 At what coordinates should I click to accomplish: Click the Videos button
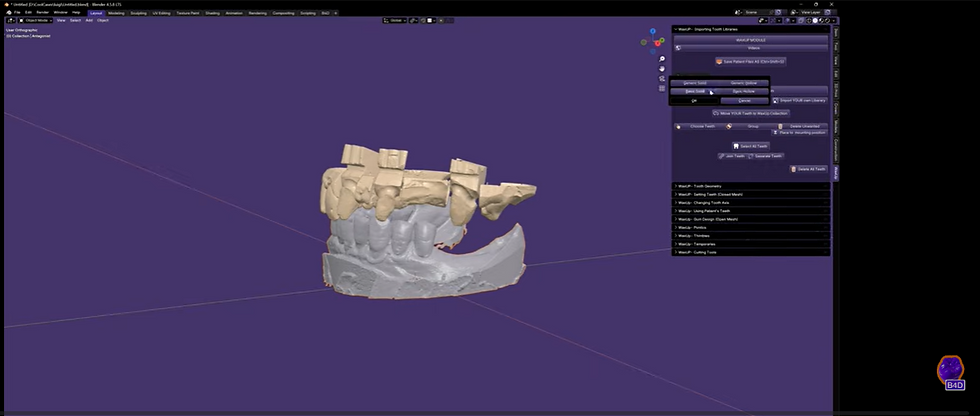(x=751, y=47)
